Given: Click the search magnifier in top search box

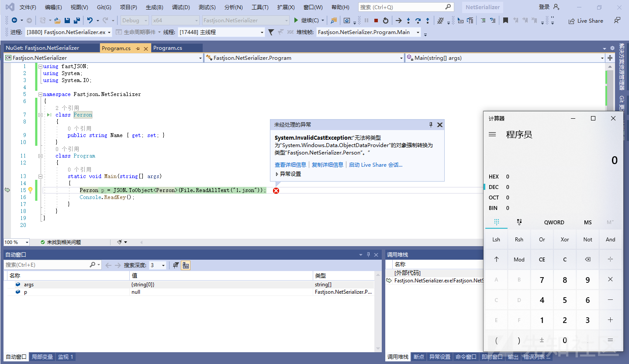Looking at the screenshot, I should tap(448, 7).
